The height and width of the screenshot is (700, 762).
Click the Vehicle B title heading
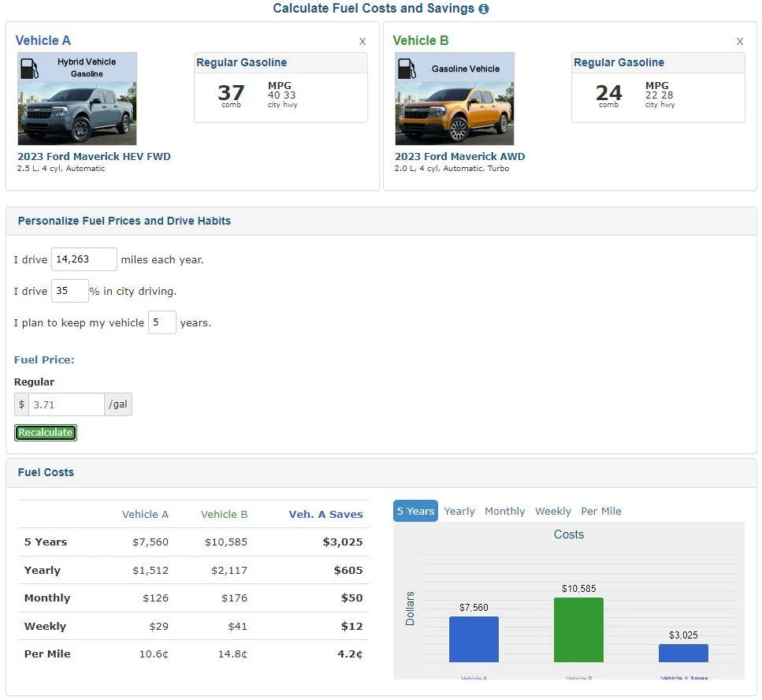(420, 40)
